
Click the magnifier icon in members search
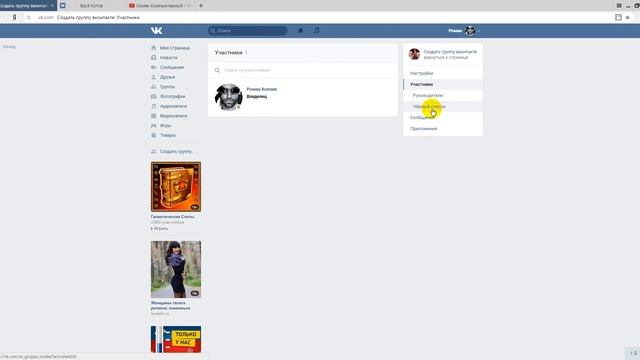[x=217, y=70]
